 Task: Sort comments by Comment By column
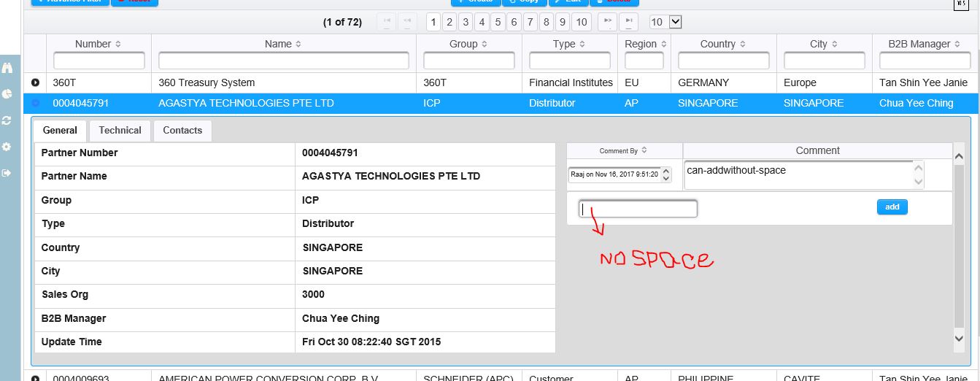(644, 150)
